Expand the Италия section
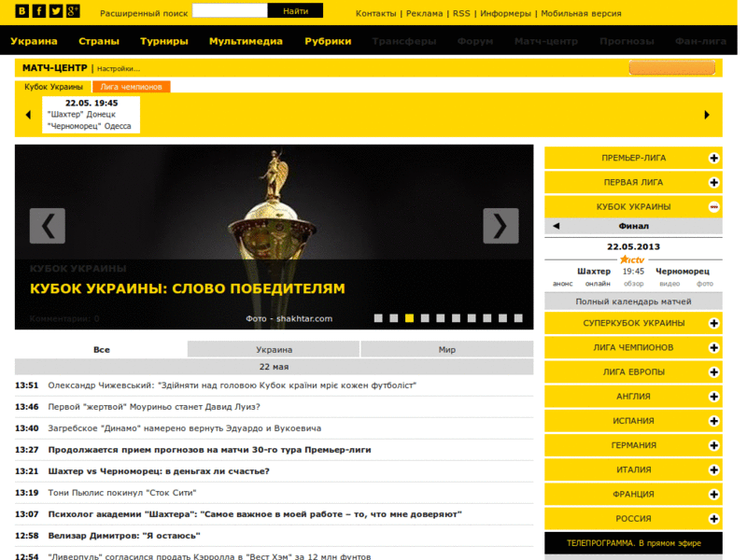Screen dimensions: 747x560 (x=713, y=470)
